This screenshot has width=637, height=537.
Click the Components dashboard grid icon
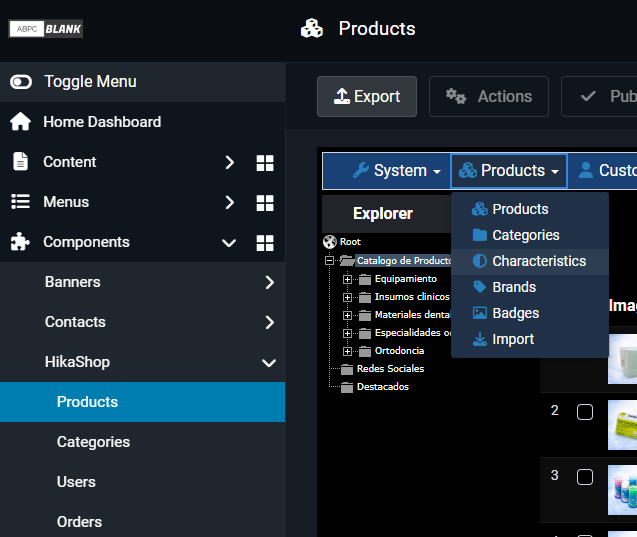click(265, 242)
